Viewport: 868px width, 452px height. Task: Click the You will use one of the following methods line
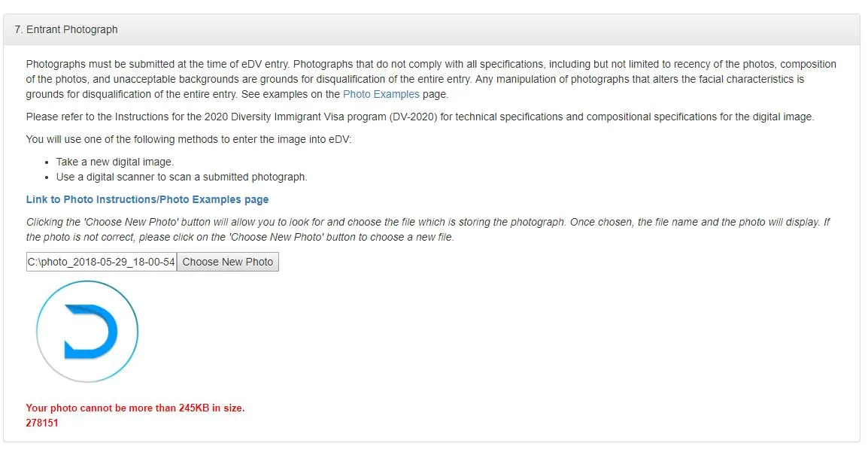pyautogui.click(x=189, y=139)
